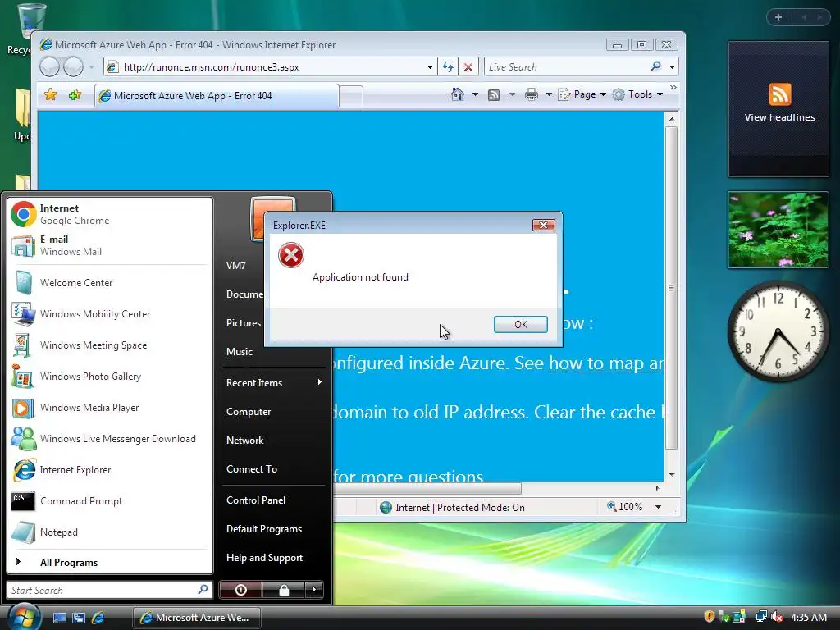Viewport: 840px width, 630px height.
Task: Start Windows Media Player
Action: tap(110, 407)
